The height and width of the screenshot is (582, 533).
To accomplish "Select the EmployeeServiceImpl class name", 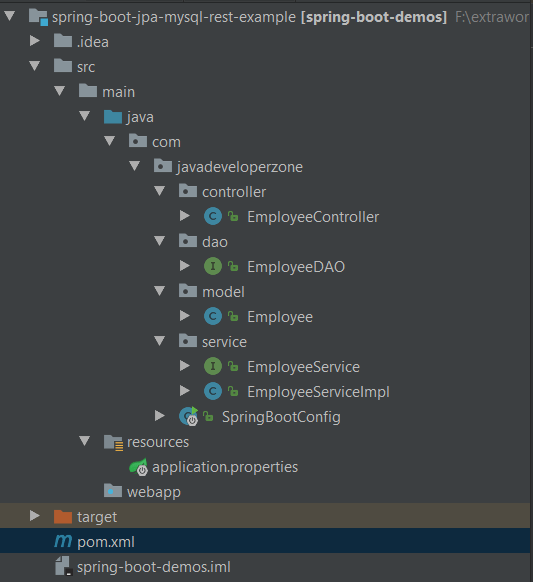I will 318,392.
